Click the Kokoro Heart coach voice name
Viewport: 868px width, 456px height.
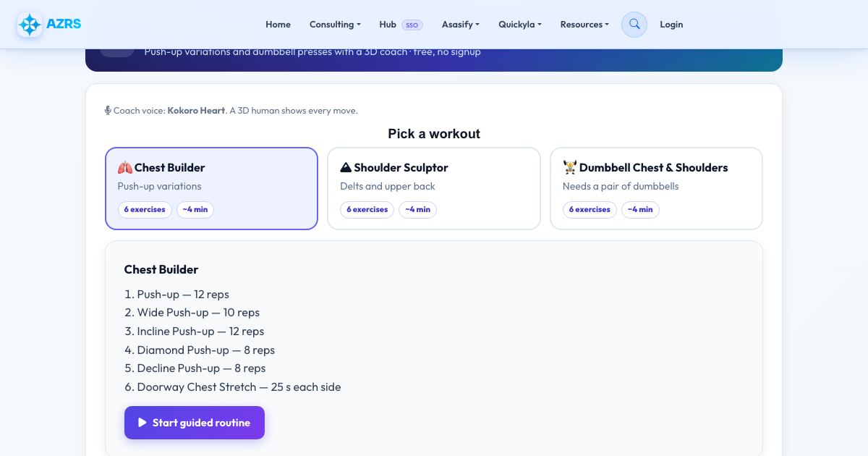(x=196, y=111)
